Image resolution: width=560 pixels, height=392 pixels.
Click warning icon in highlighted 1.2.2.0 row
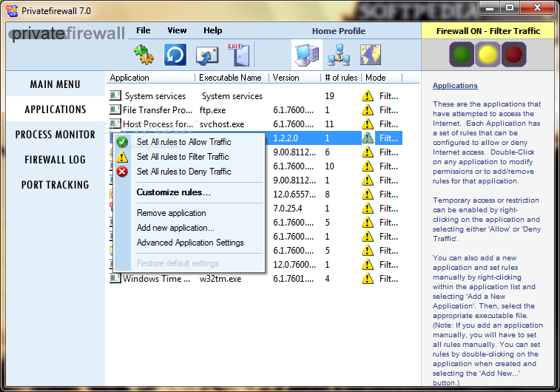click(x=368, y=138)
